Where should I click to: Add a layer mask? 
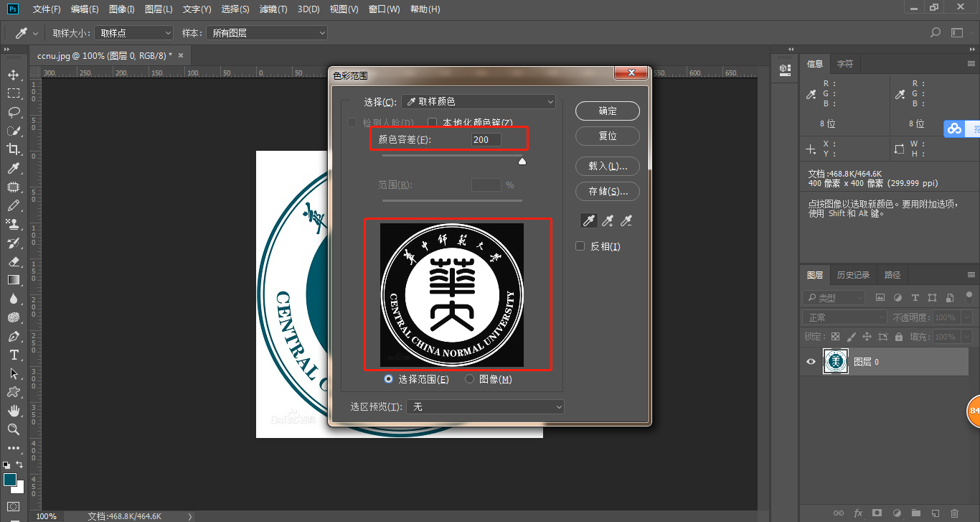pyautogui.click(x=877, y=513)
